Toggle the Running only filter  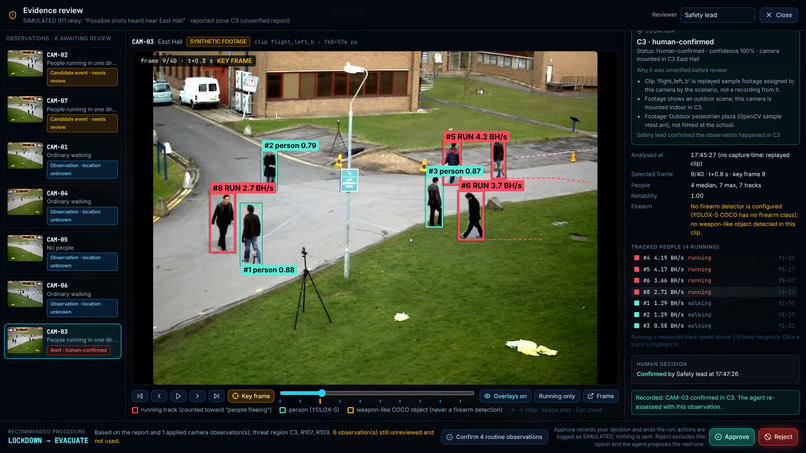[x=557, y=396]
